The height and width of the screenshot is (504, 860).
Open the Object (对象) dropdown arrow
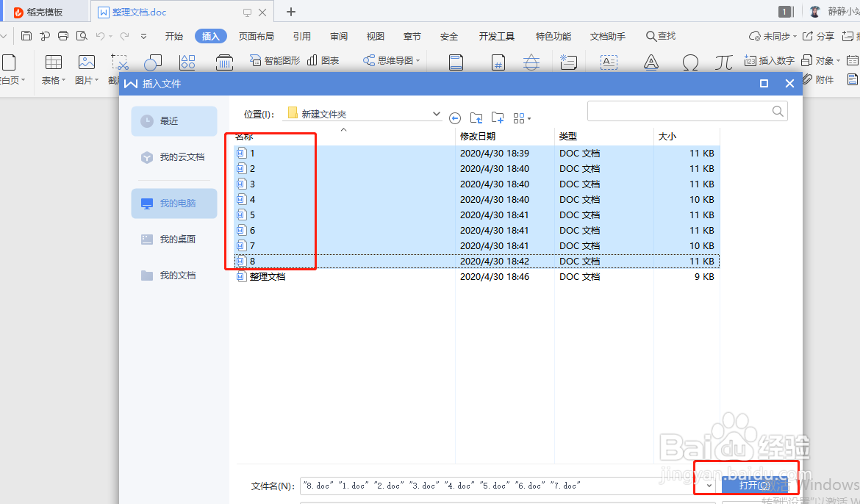pyautogui.click(x=838, y=61)
